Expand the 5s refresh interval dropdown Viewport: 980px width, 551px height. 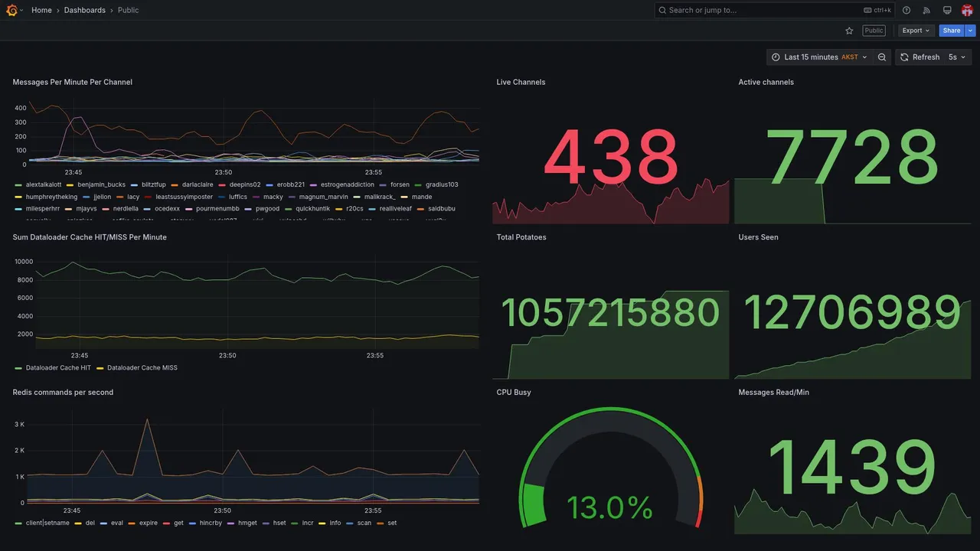(x=958, y=57)
